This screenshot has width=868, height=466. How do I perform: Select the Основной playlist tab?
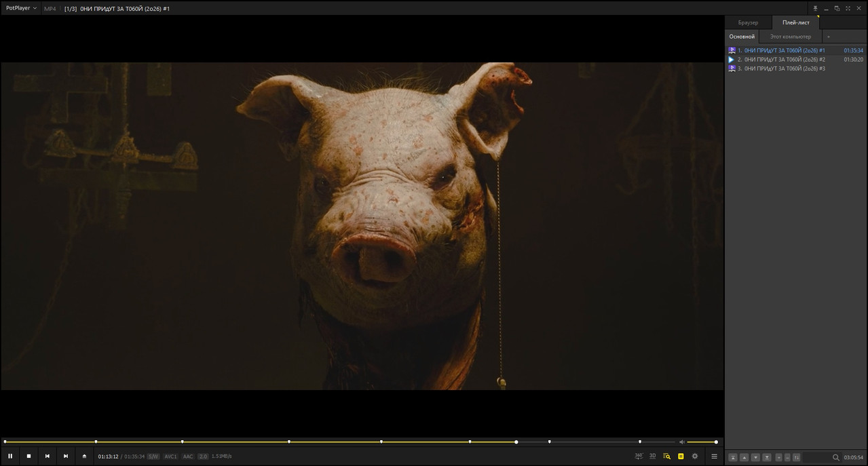tap(742, 37)
